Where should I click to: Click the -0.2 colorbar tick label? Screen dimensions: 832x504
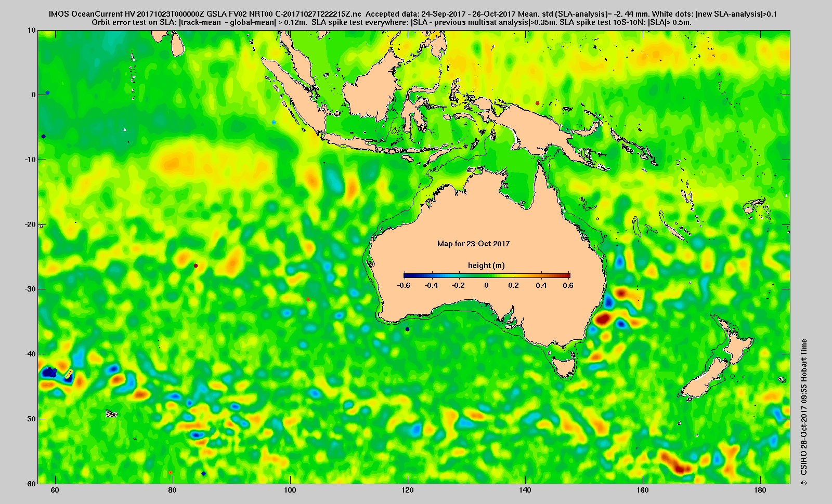[459, 285]
